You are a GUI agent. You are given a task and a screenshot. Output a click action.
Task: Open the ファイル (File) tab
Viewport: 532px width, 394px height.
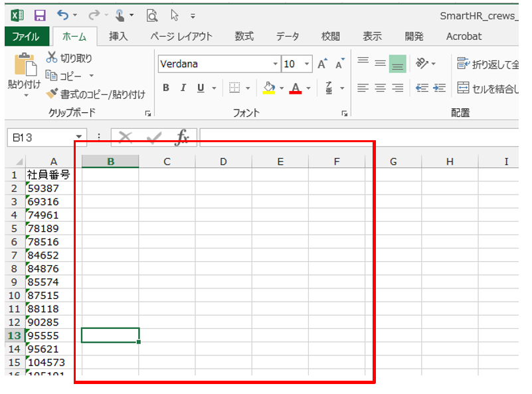(26, 37)
